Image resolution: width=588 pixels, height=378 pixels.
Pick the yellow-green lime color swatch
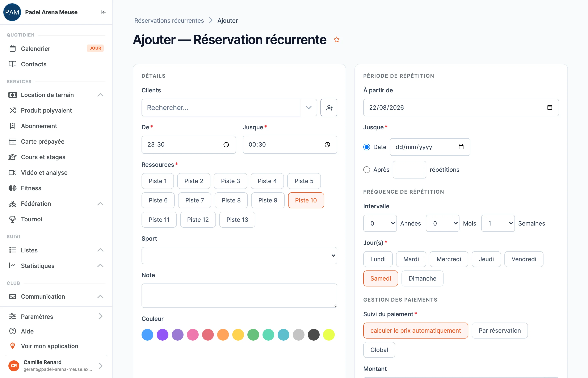pyautogui.click(x=329, y=335)
